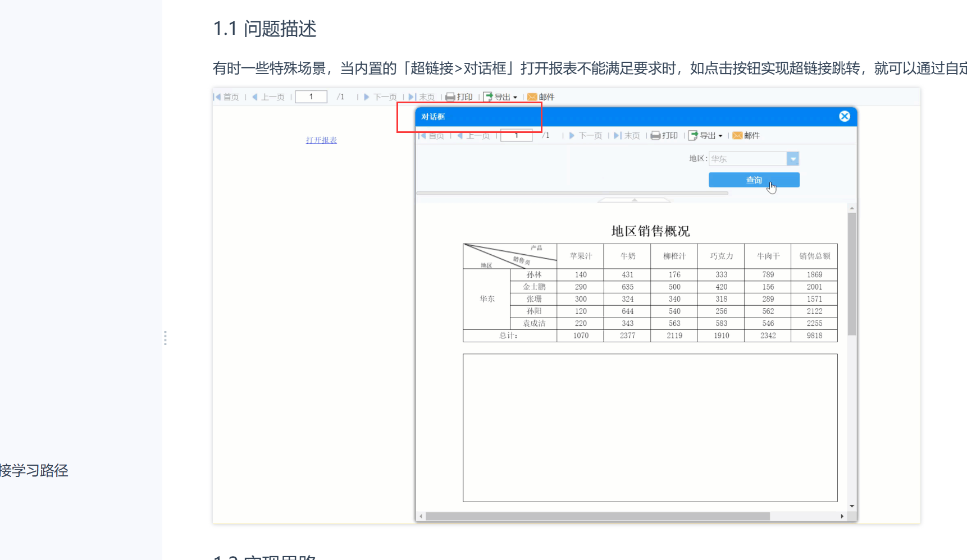This screenshot has width=967, height=560.
Task: Click 末页 last-page icon in outer report toolbar
Action: coord(412,97)
